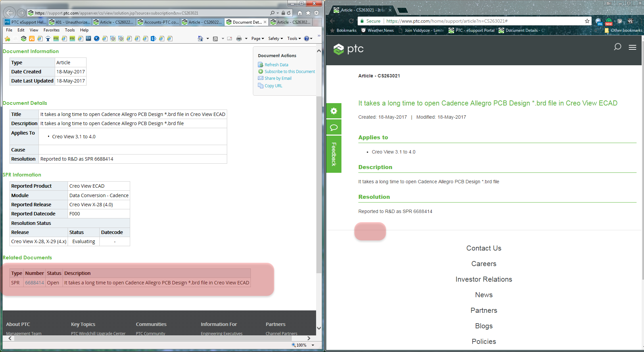The width and height of the screenshot is (644, 352).
Task: Click the right arrow on IE horizontal scrollbar
Action: (309, 338)
